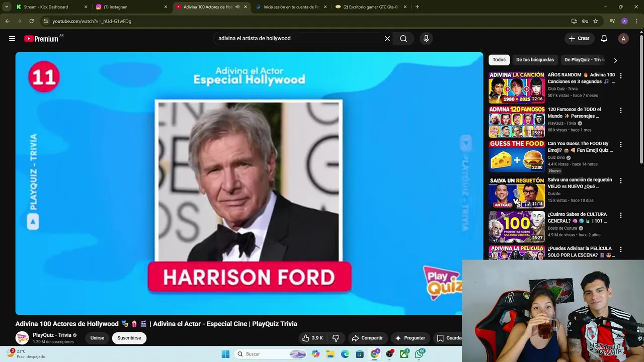Show more filter chips with arrow
The image size is (644, 362).
click(615, 60)
